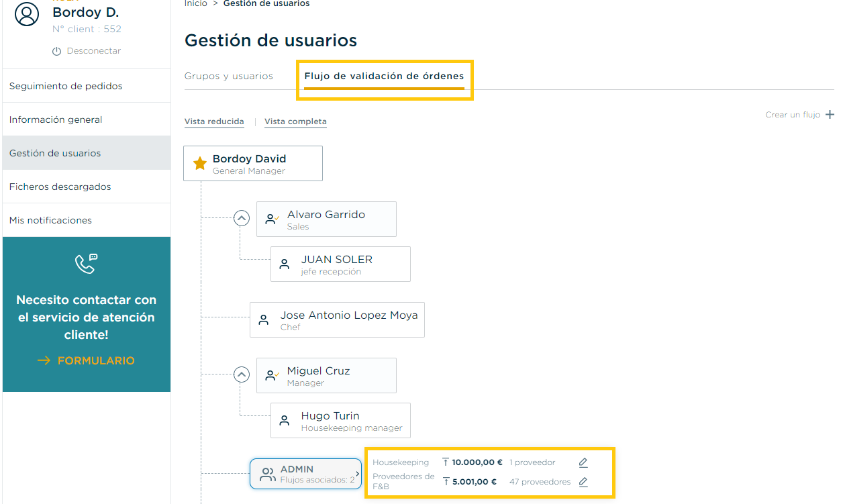Select the Hugo Turin Housekeeping manager card
This screenshot has height=504, width=841.
click(x=340, y=421)
